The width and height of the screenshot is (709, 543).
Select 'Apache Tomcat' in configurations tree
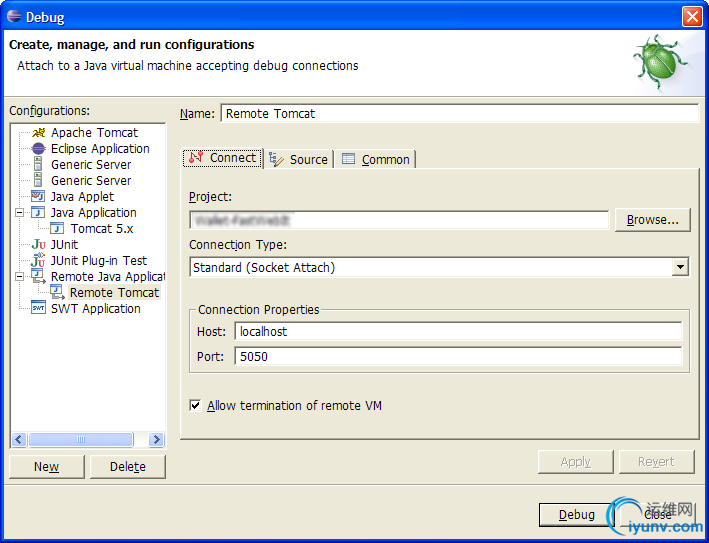click(94, 132)
